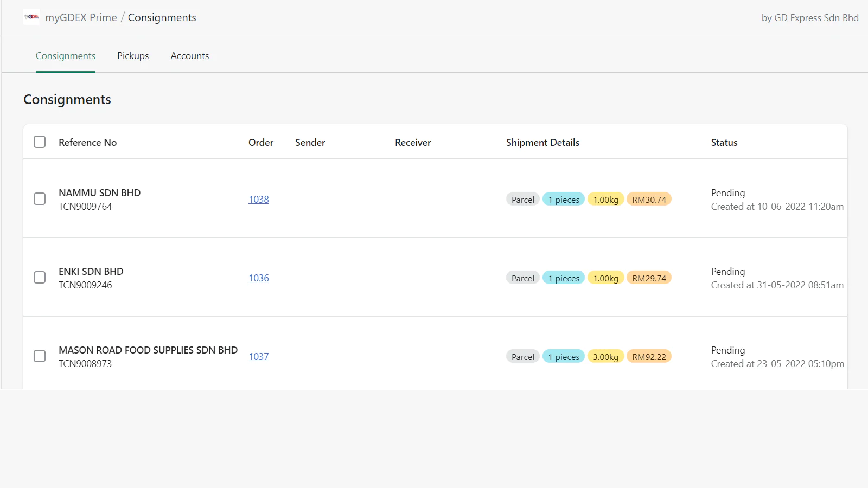Click the RM29.74 price badge

(649, 278)
